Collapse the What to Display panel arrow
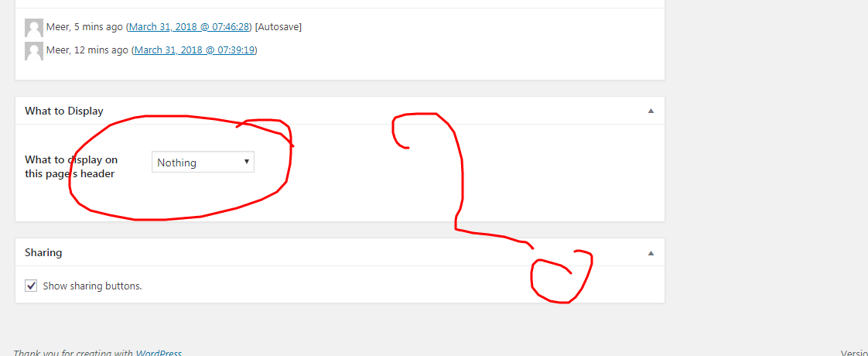 tap(651, 111)
